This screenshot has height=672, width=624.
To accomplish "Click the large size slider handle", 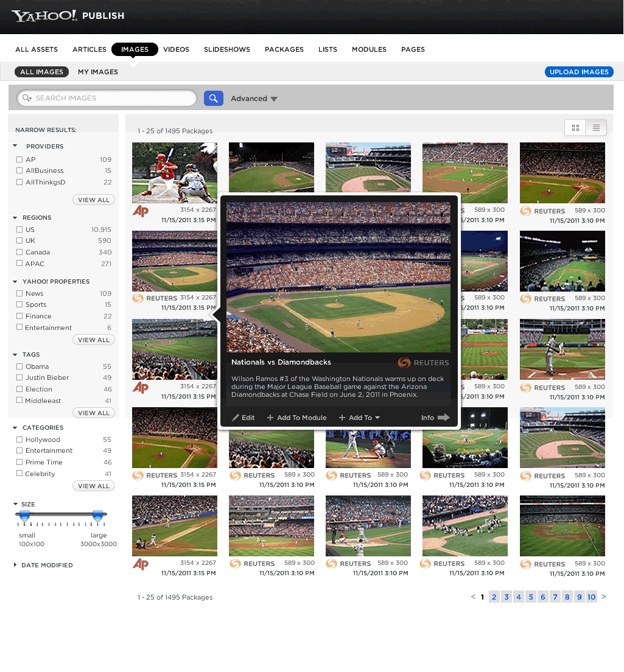I will tap(98, 516).
